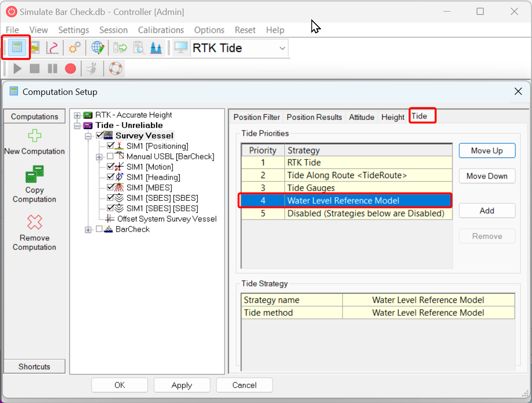Click the orange gears settings toolbar icon
The image size is (532, 403).
tap(74, 48)
